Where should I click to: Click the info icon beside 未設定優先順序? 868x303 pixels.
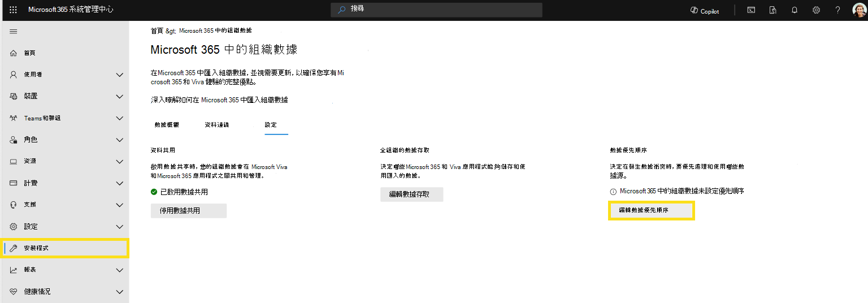click(x=613, y=192)
